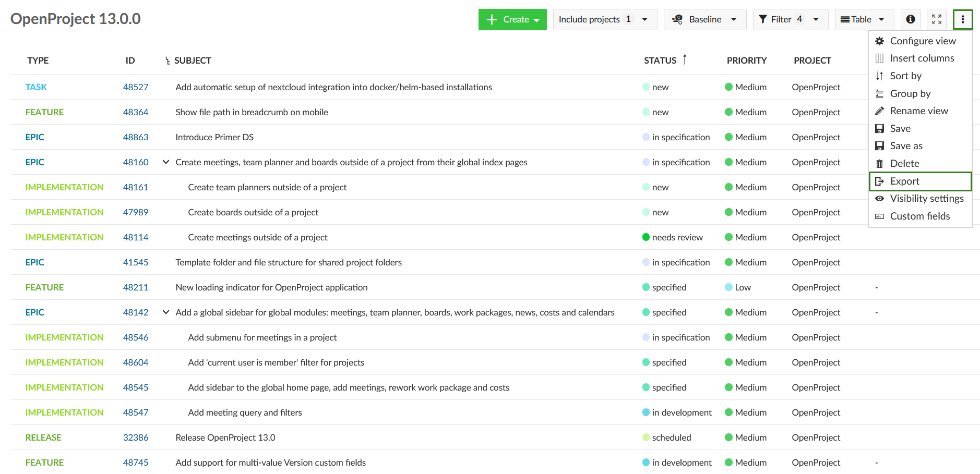Open the Table view dropdown

(864, 19)
